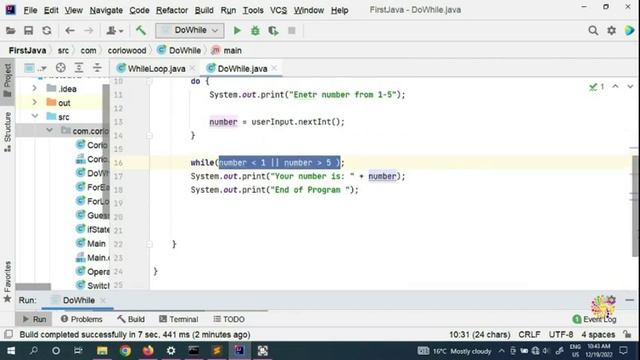This screenshot has height=360, width=640.
Task: Open the Tools menu
Action: click(x=253, y=10)
